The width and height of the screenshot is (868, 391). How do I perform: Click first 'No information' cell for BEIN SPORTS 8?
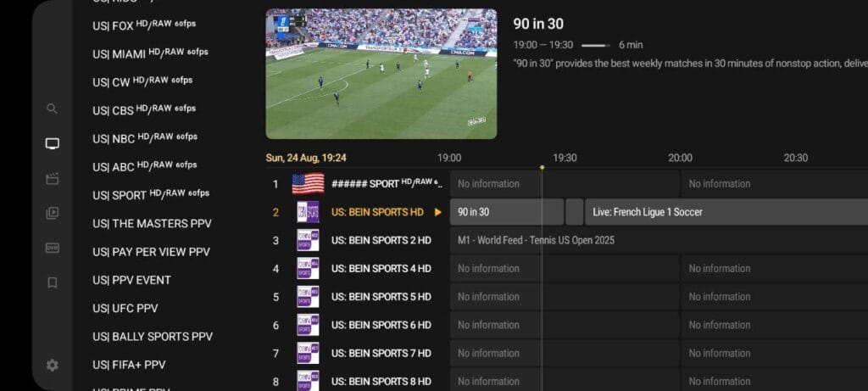[x=564, y=380]
